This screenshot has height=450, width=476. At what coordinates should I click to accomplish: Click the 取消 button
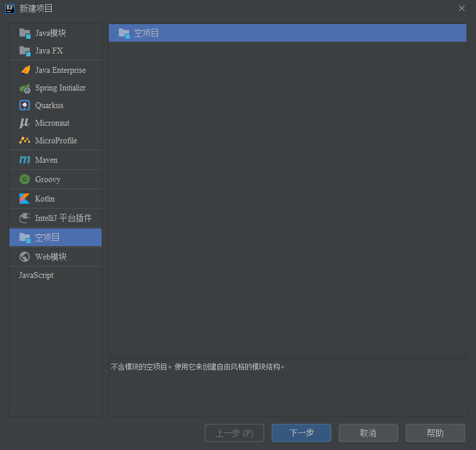tap(368, 433)
